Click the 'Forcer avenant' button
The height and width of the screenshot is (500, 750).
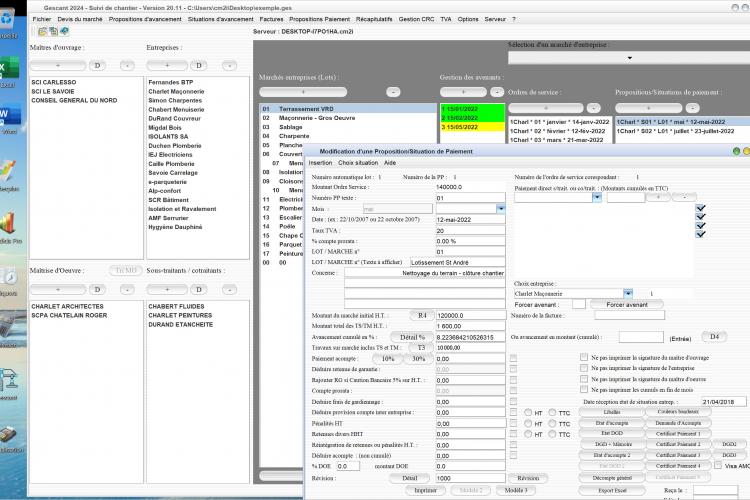[627, 304]
